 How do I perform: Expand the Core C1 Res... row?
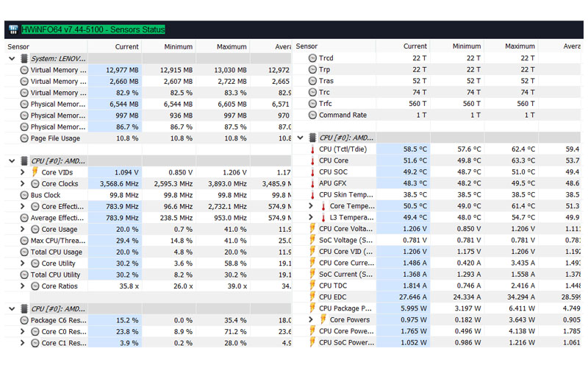point(23,343)
